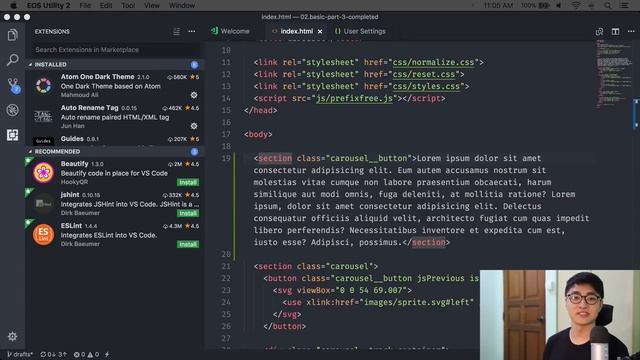Click 'HookyQR' publisher name
The width and height of the screenshot is (640, 360).
coord(74,182)
